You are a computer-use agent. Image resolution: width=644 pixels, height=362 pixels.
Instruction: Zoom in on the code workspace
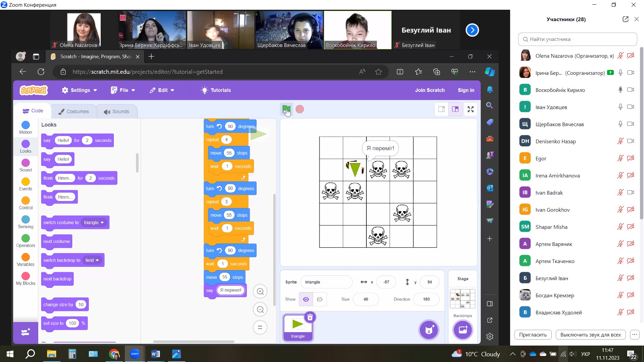pos(260,292)
